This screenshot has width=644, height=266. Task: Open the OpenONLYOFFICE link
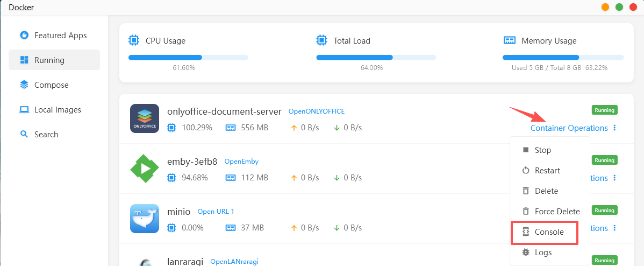coord(317,111)
